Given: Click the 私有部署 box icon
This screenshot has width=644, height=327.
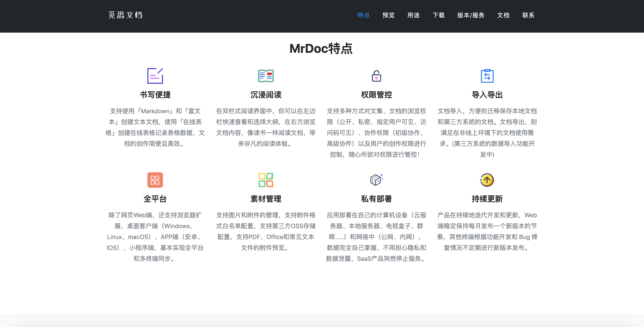Looking at the screenshot, I should (376, 180).
